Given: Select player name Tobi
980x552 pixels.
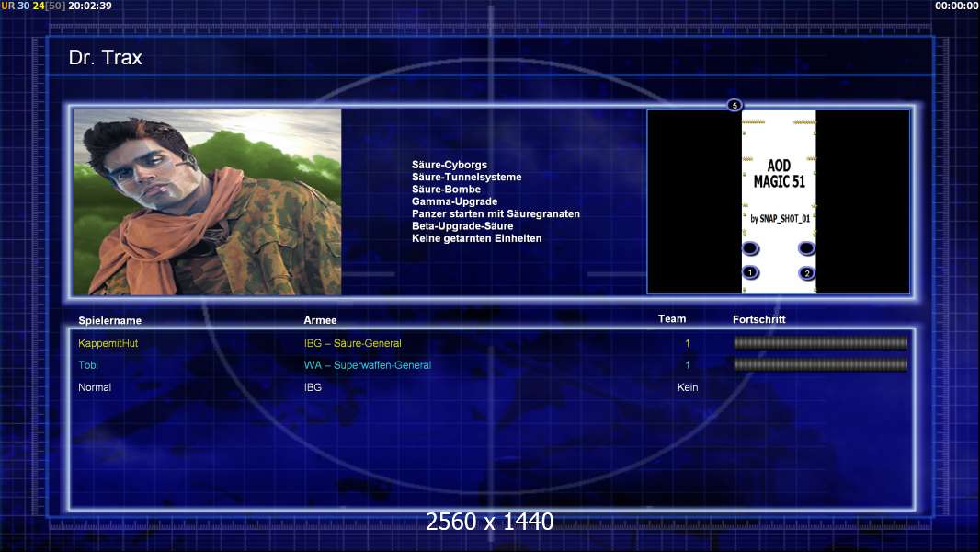Looking at the screenshot, I should click(88, 365).
